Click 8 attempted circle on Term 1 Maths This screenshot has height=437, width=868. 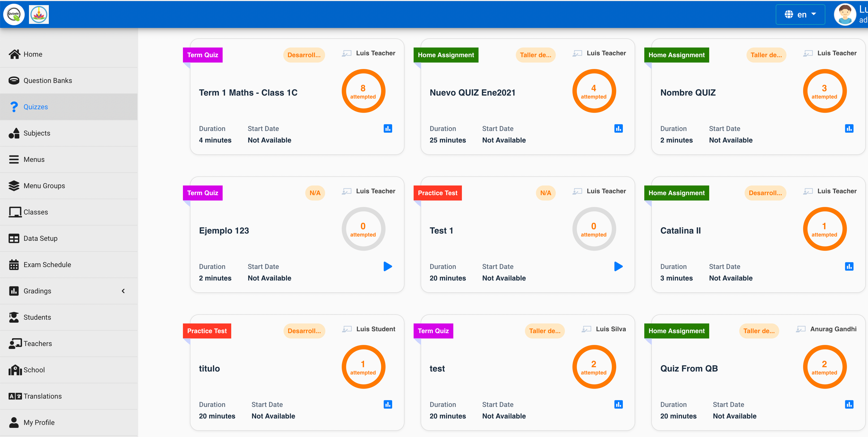click(x=363, y=91)
